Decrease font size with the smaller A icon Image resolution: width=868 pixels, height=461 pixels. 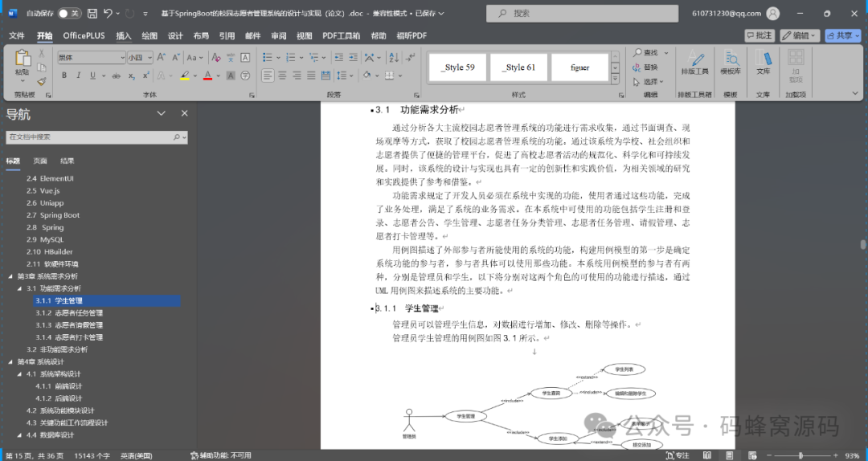pyautogui.click(x=175, y=57)
